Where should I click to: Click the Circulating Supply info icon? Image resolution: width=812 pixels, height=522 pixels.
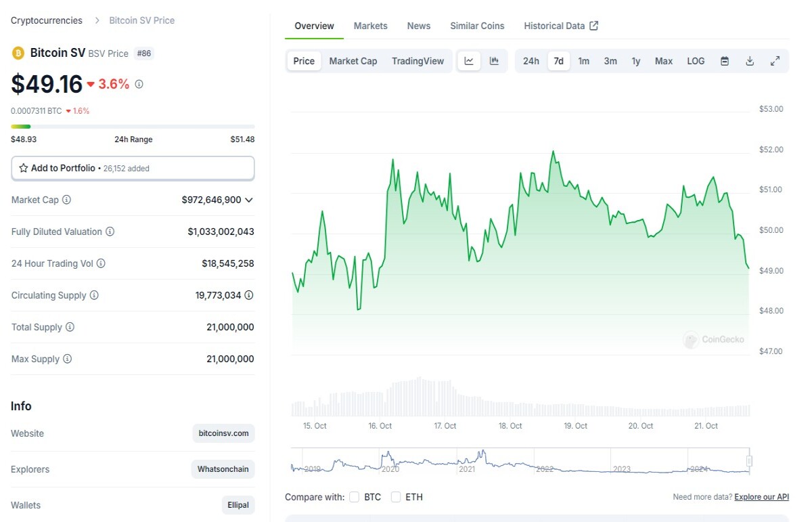point(94,295)
